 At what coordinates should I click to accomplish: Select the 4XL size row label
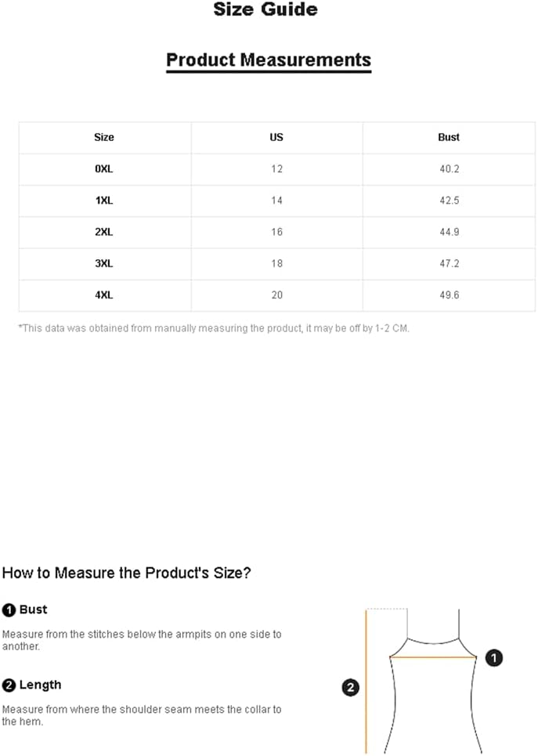pos(104,295)
